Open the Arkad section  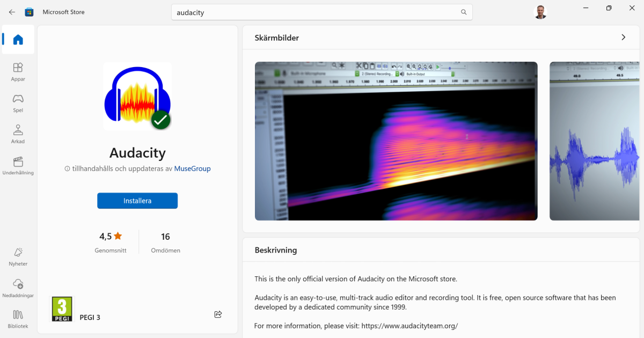coord(18,134)
